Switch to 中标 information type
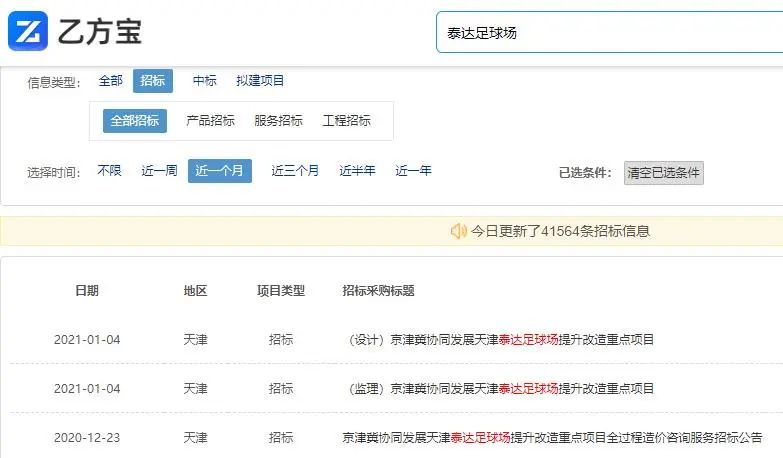783x458 pixels. pos(205,81)
